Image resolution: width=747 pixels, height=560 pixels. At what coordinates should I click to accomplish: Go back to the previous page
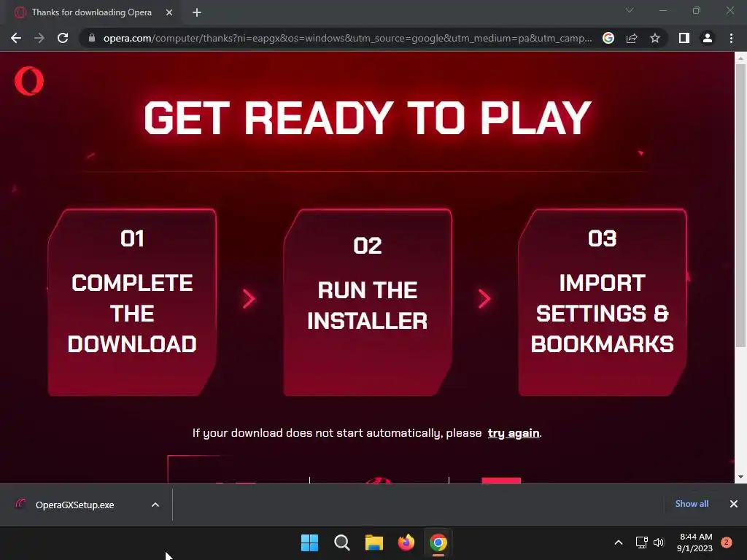pos(16,38)
